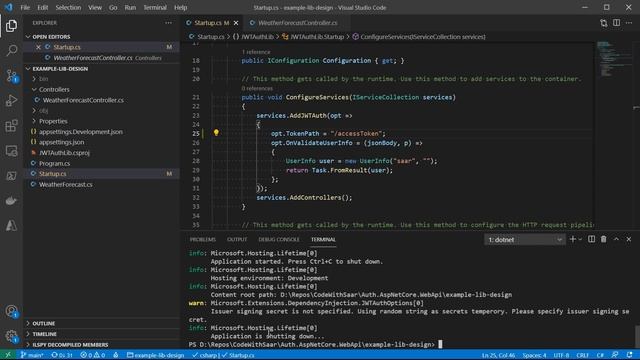Open Program.cs file
The width and height of the screenshot is (640, 360).
click(54, 163)
